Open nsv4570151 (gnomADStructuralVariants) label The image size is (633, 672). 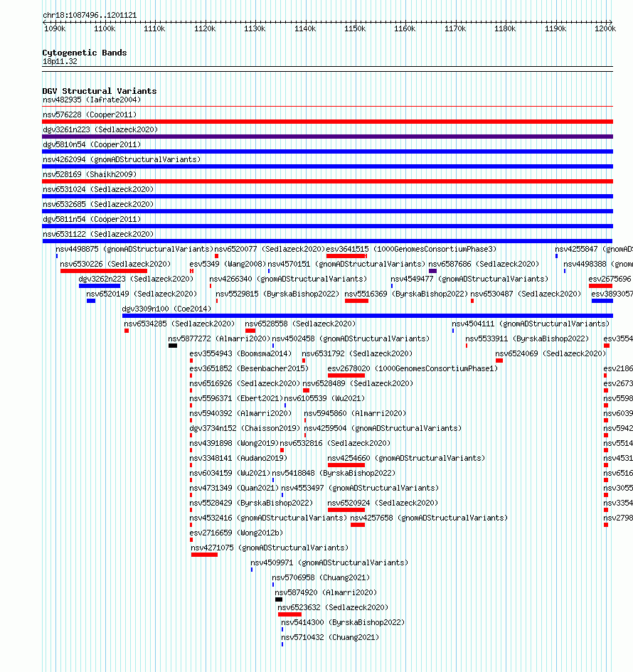point(346,264)
